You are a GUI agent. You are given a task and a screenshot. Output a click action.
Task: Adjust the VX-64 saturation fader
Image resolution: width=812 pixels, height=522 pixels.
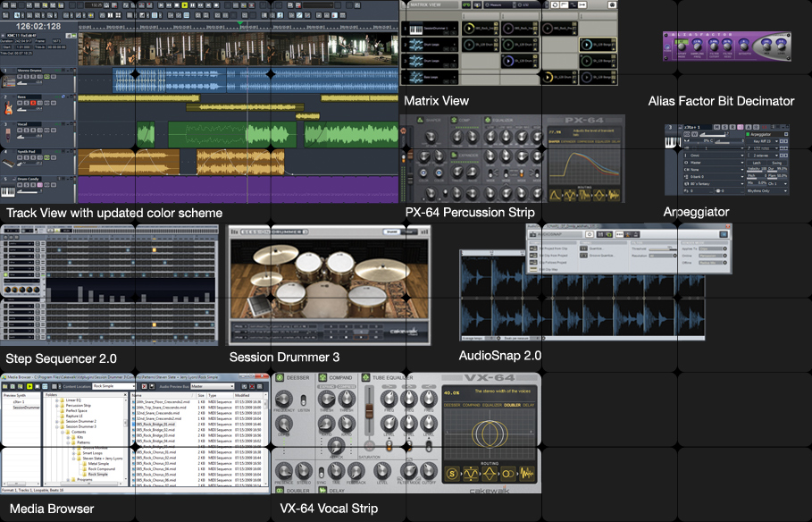point(369,410)
